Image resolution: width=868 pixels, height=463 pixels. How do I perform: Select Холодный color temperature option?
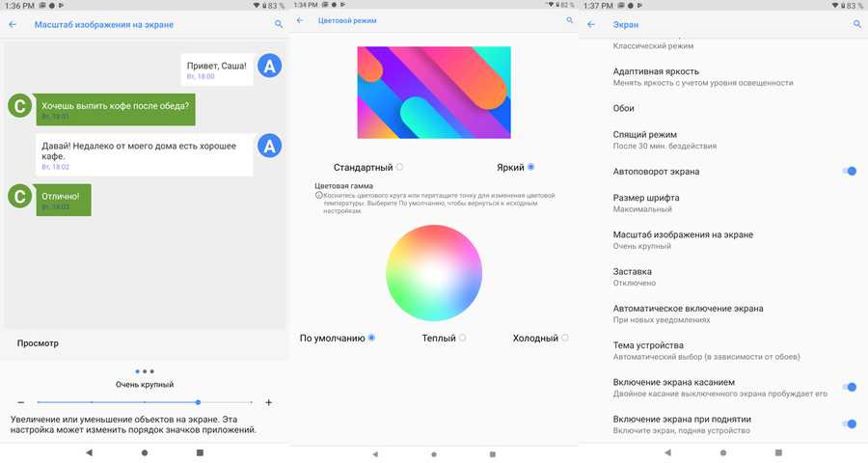(x=565, y=338)
